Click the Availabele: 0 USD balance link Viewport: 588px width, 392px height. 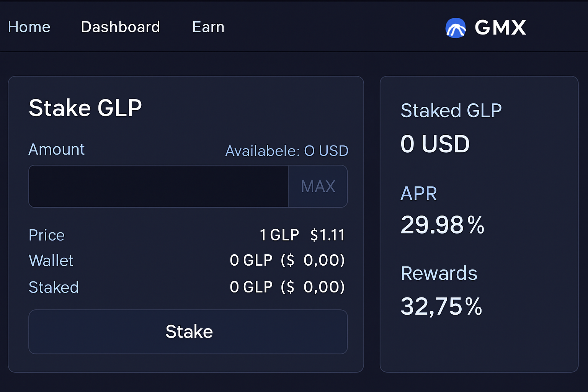(x=286, y=150)
